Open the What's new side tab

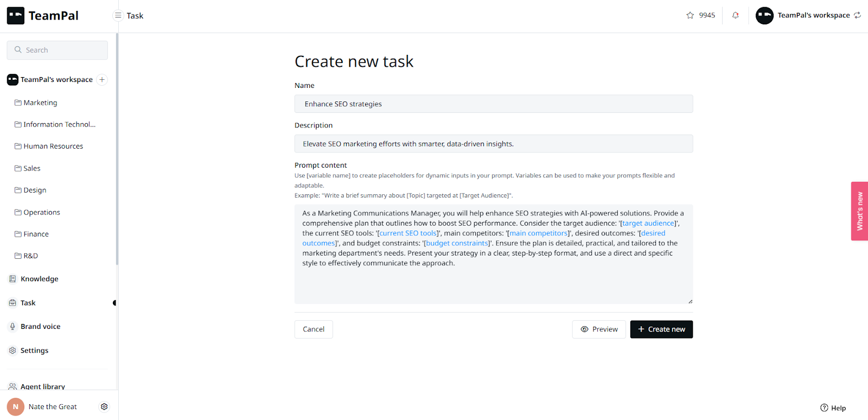[x=860, y=211]
